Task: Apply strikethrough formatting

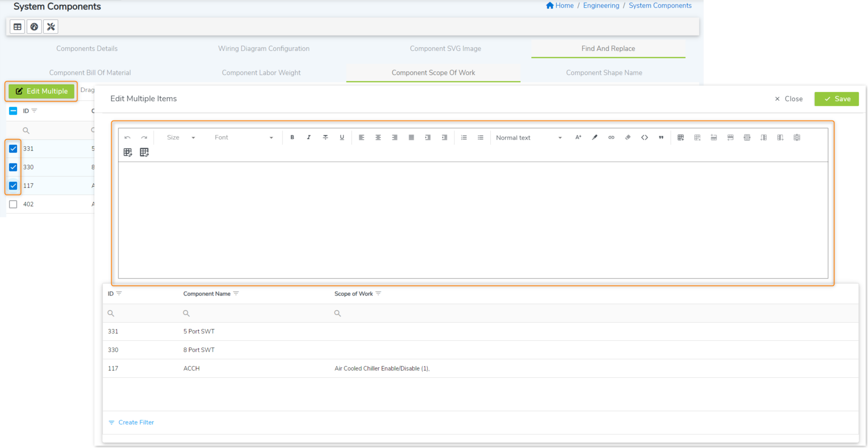Action: coord(325,137)
